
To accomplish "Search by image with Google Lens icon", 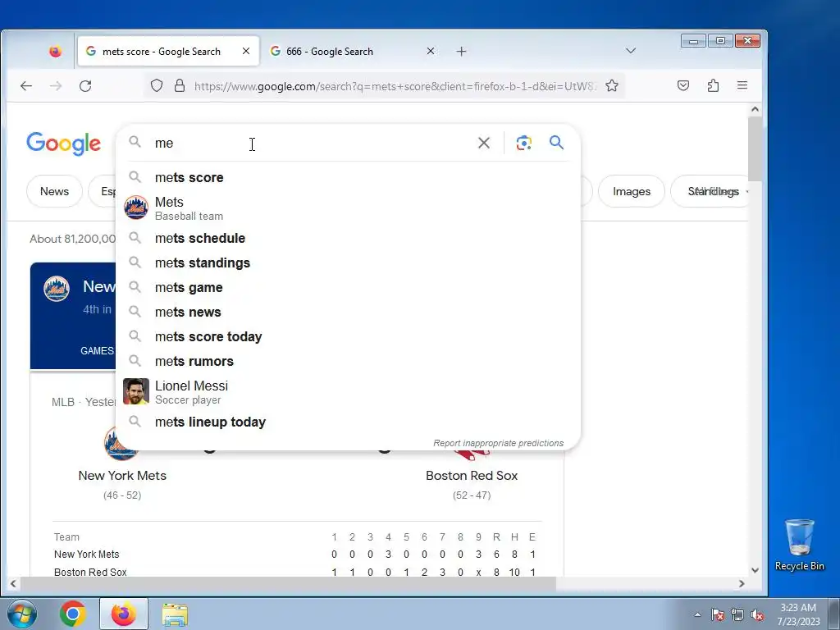I will tap(524, 143).
